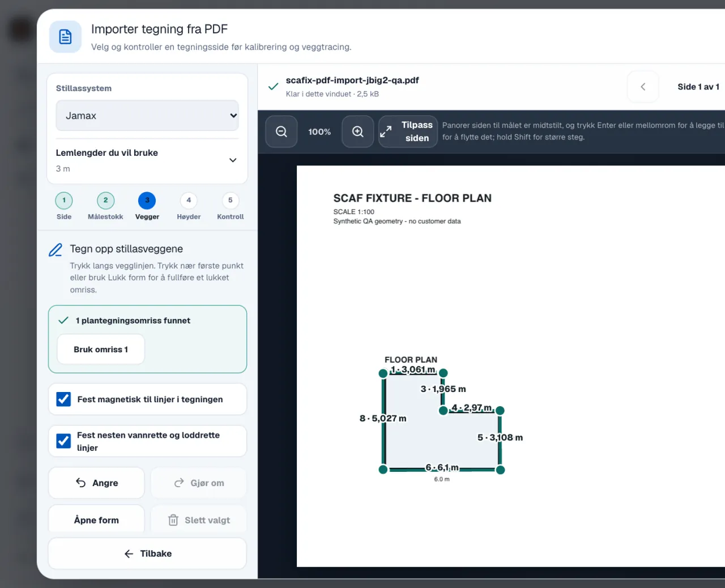Click the Tilbake back button
The image size is (725, 588).
point(147,553)
